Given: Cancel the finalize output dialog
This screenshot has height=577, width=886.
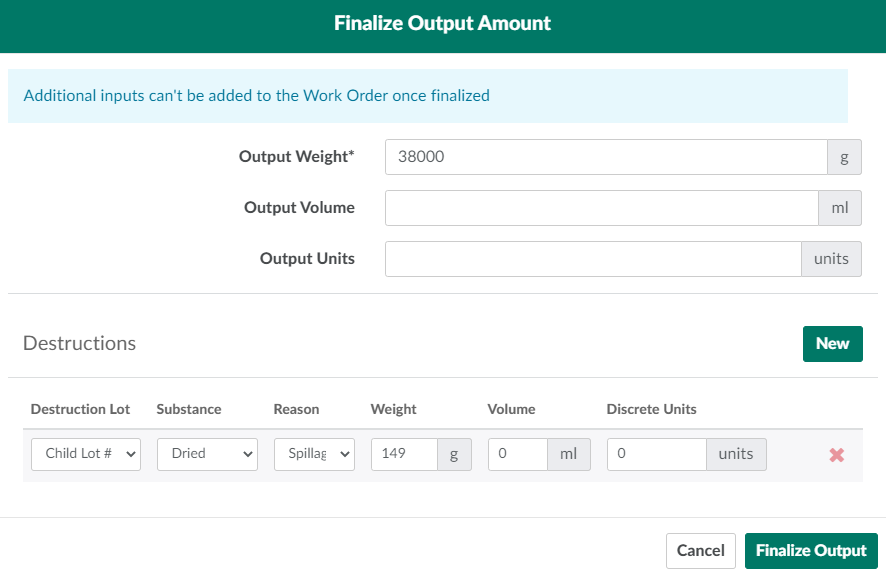Looking at the screenshot, I should [700, 550].
